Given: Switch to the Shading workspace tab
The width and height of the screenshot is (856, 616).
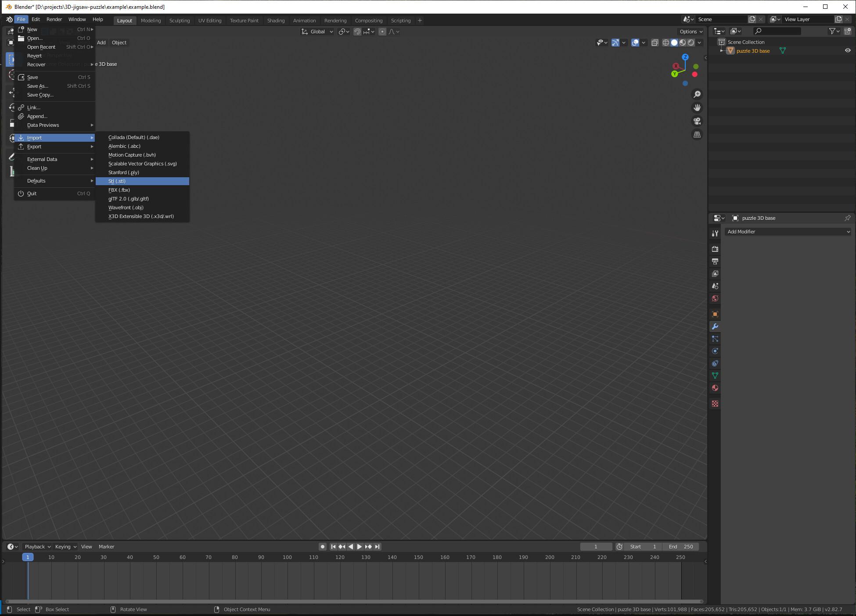Looking at the screenshot, I should (x=276, y=20).
